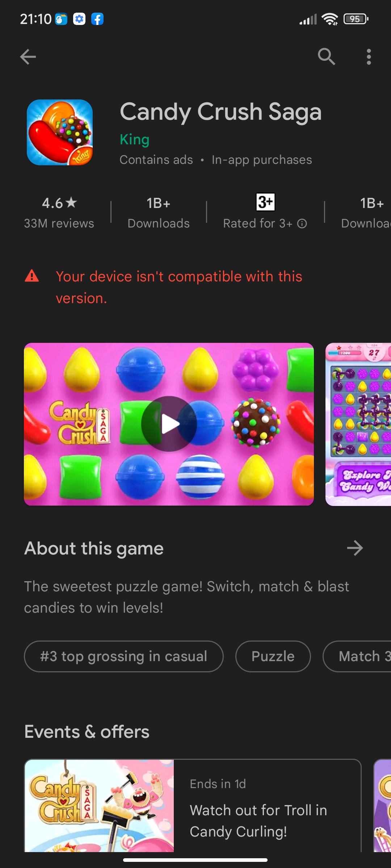View the 4.6 star reviews rating

pos(59,213)
